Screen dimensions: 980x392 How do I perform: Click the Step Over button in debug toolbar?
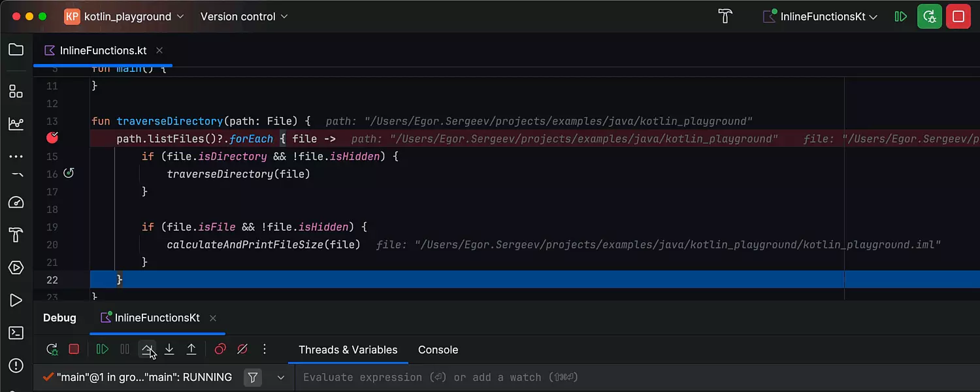(x=147, y=350)
